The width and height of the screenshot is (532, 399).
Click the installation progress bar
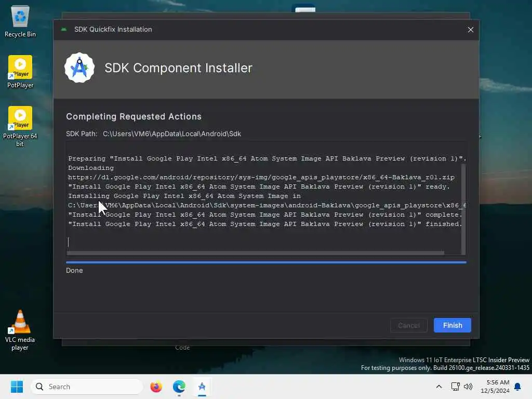[x=266, y=262]
